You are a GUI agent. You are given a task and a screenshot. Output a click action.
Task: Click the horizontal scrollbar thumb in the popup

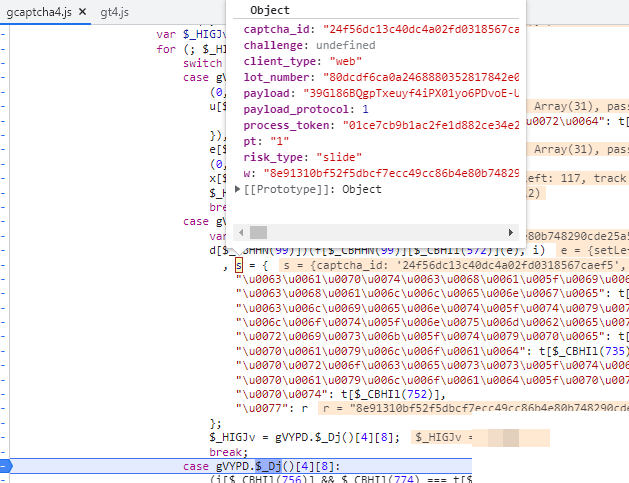click(x=259, y=231)
